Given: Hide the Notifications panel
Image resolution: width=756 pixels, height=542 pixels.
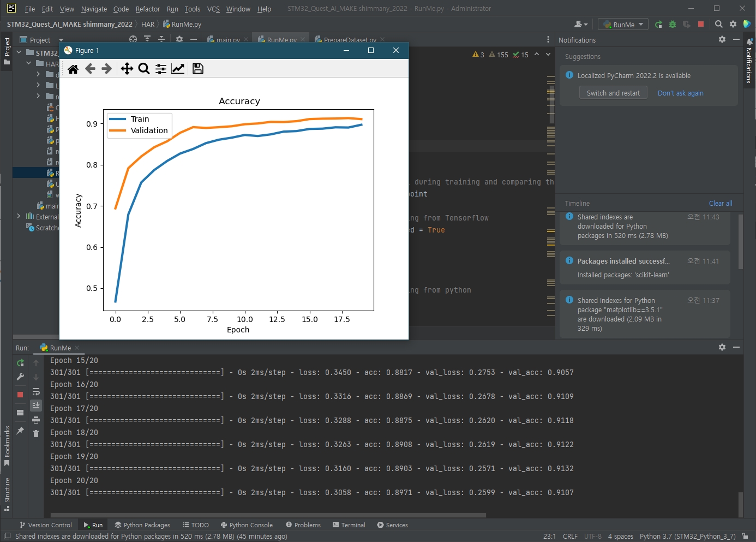Looking at the screenshot, I should (x=736, y=39).
